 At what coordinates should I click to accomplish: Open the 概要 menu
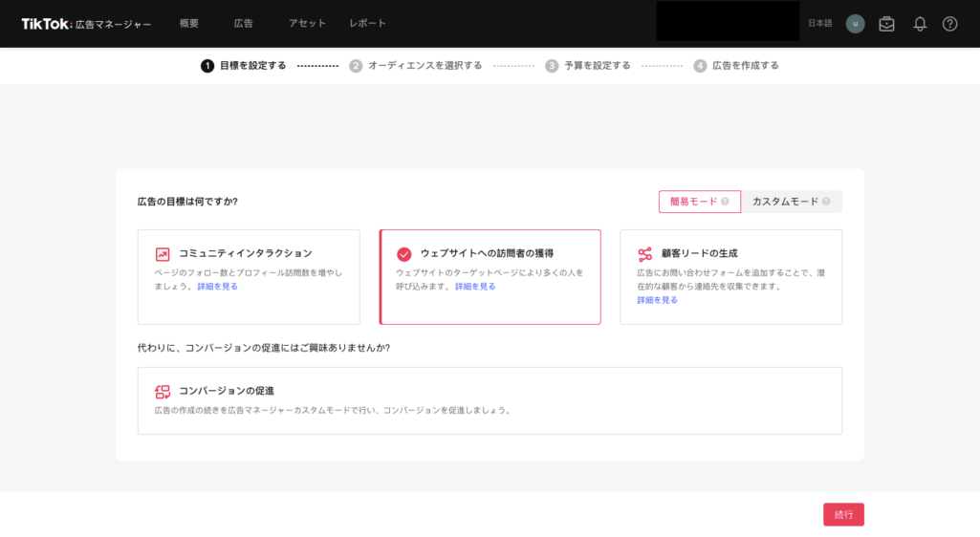pos(188,24)
